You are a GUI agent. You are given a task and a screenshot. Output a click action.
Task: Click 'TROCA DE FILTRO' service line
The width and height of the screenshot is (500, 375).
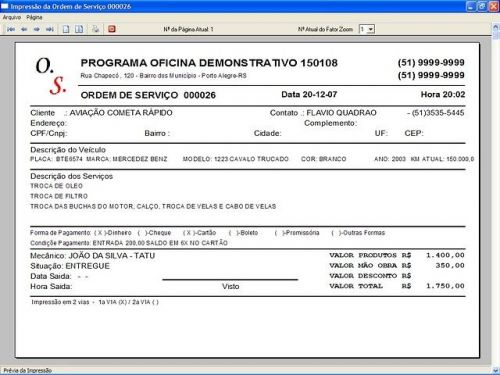coord(59,196)
